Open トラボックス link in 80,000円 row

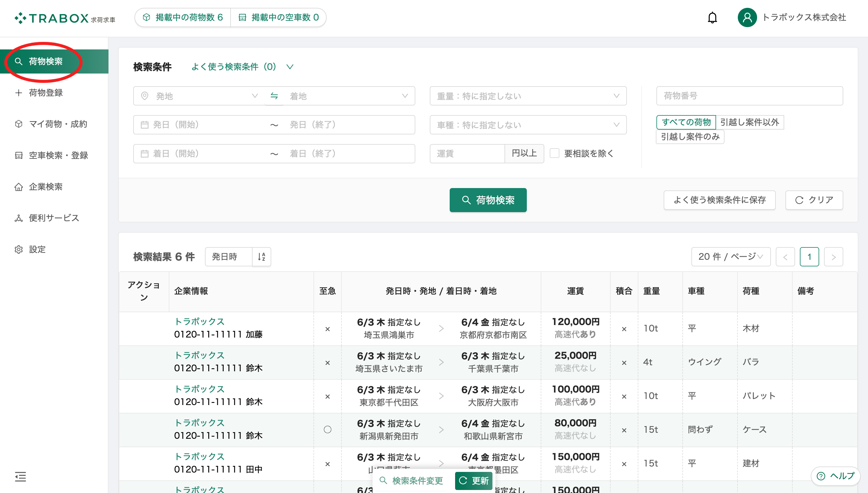(199, 423)
